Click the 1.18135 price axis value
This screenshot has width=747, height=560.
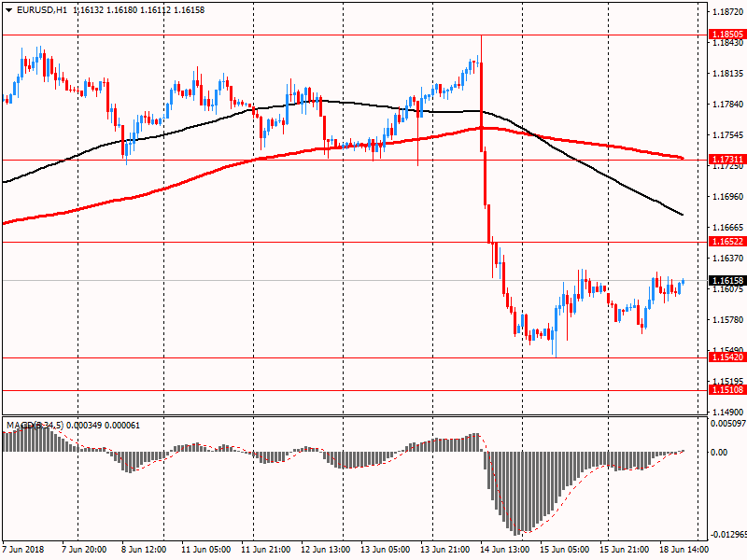pos(727,74)
